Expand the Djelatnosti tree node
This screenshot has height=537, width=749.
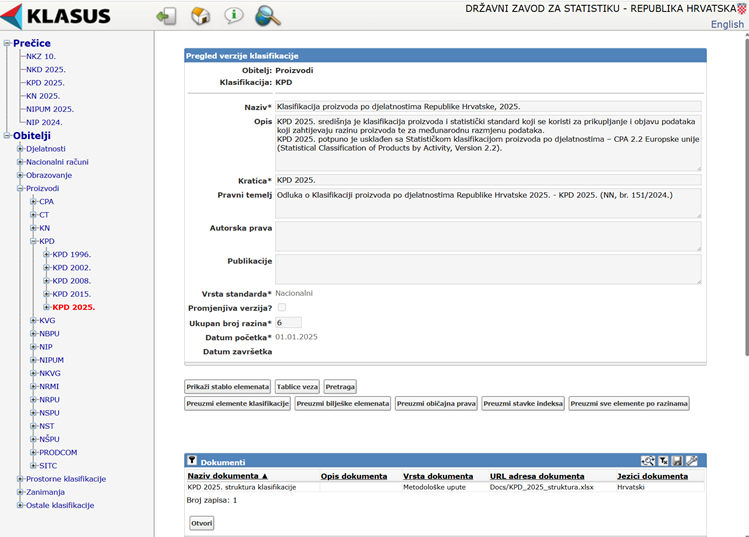tap(20, 148)
